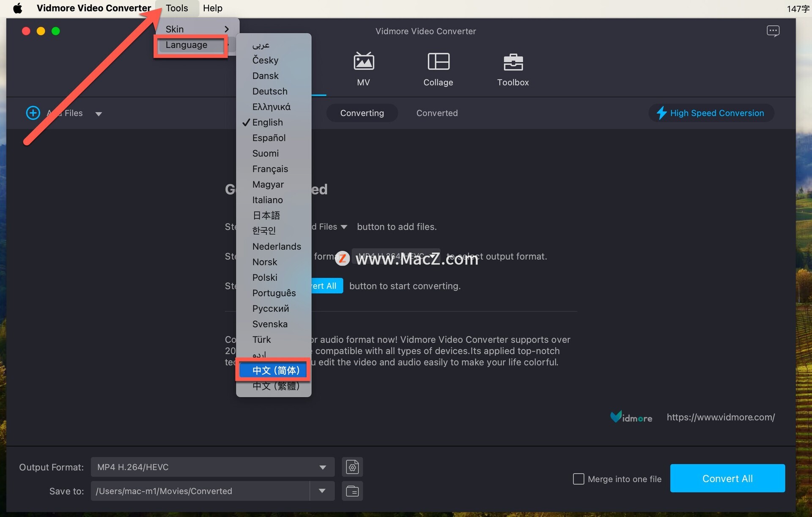
Task: Select Português language option
Action: pyautogui.click(x=274, y=293)
